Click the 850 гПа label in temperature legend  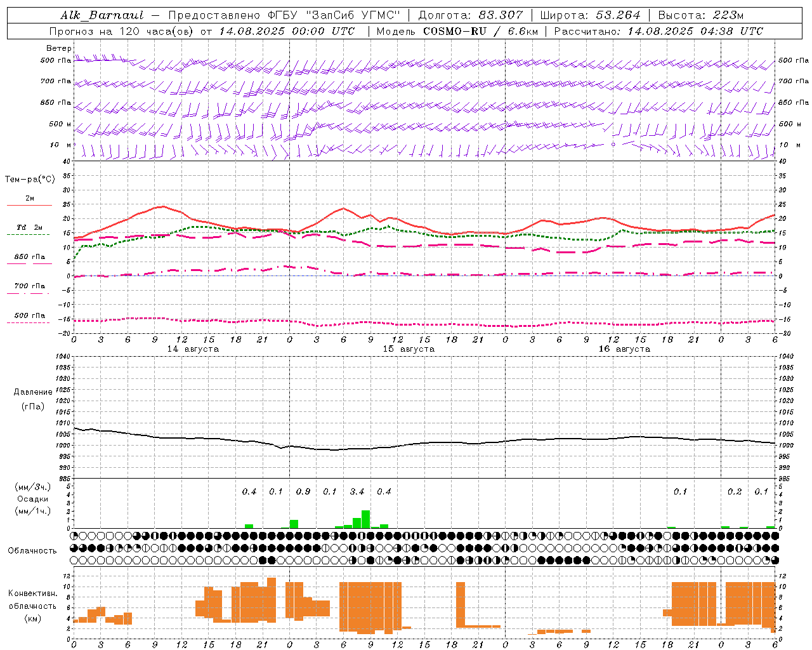tap(30, 257)
